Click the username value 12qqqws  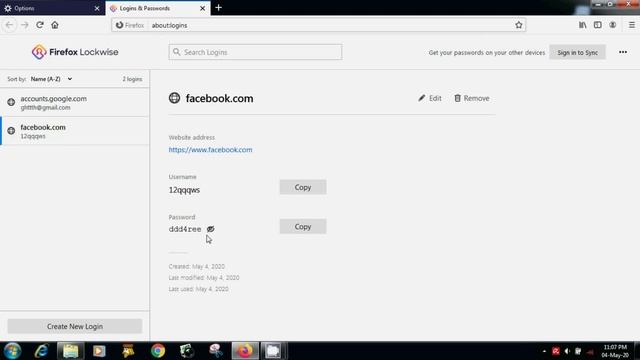coord(184,190)
